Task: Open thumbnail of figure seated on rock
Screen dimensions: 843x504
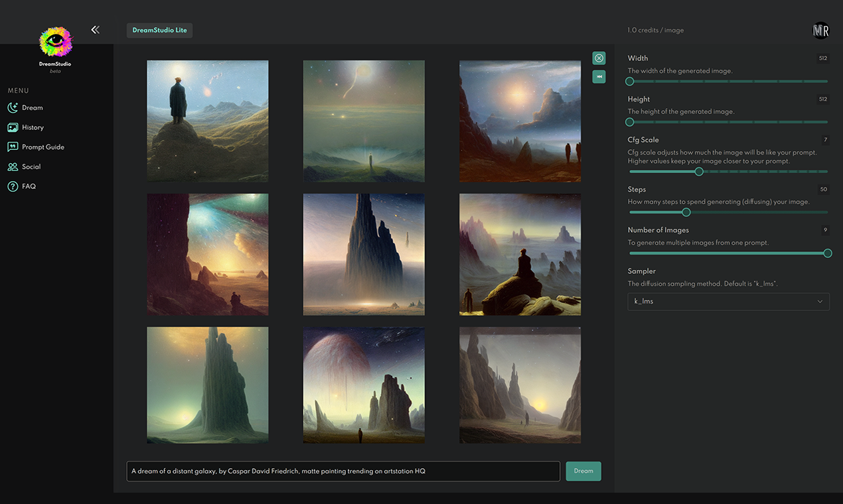Action: [520, 255]
